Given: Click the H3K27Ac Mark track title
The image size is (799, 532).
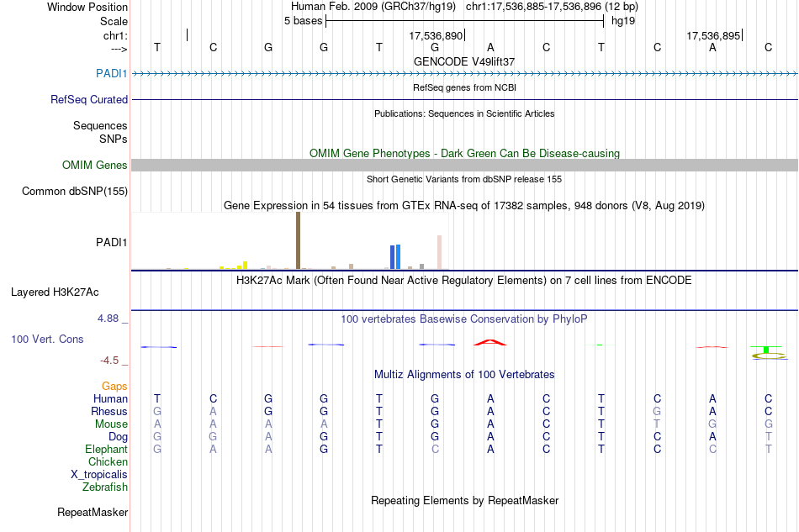Looking at the screenshot, I should 463,280.
